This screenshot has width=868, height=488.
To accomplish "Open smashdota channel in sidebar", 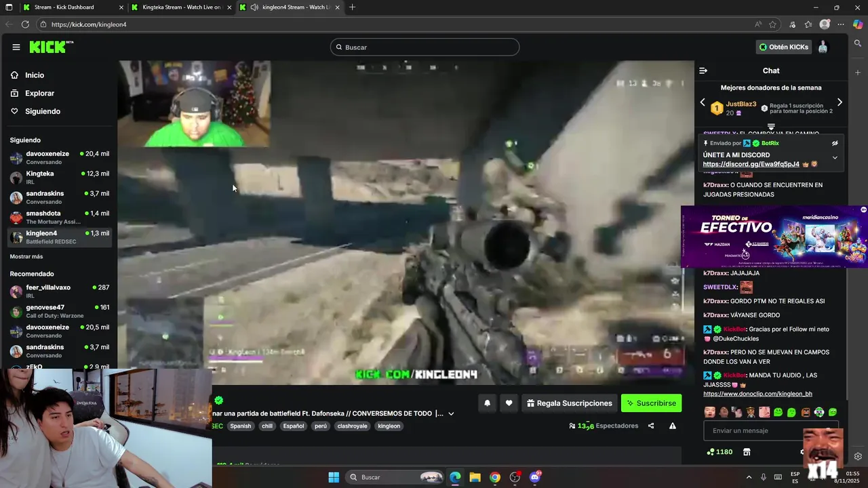I will (60, 218).
